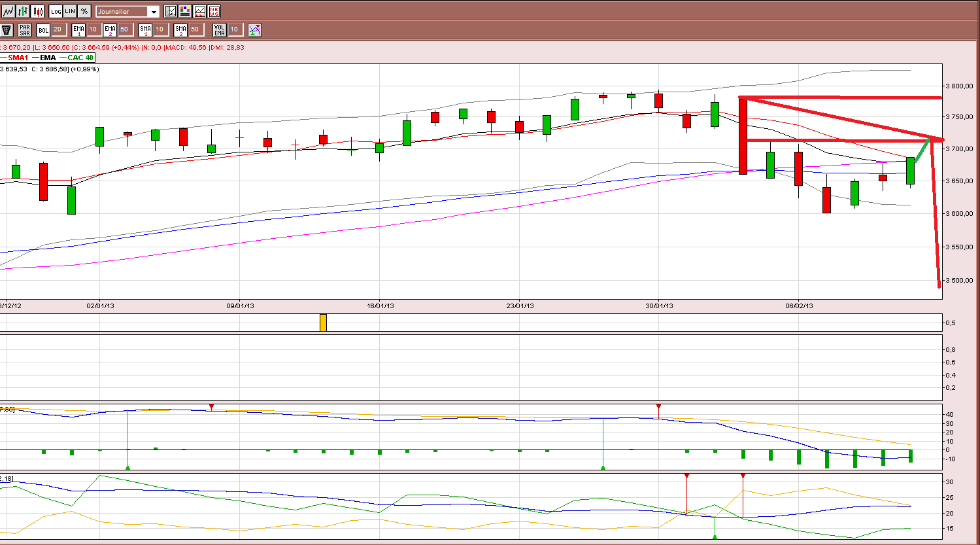Click the 3 750,00 price axis label
The height and width of the screenshot is (545, 980).
[959, 116]
